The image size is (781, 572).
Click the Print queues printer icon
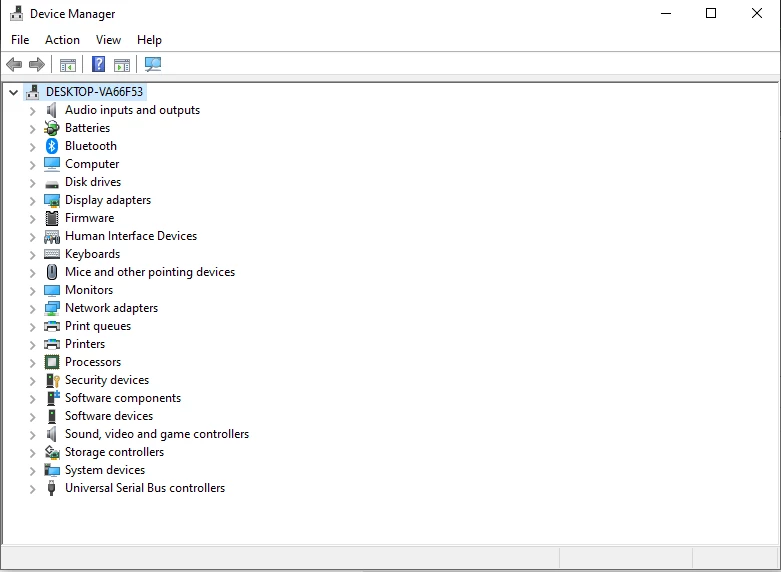click(x=52, y=326)
